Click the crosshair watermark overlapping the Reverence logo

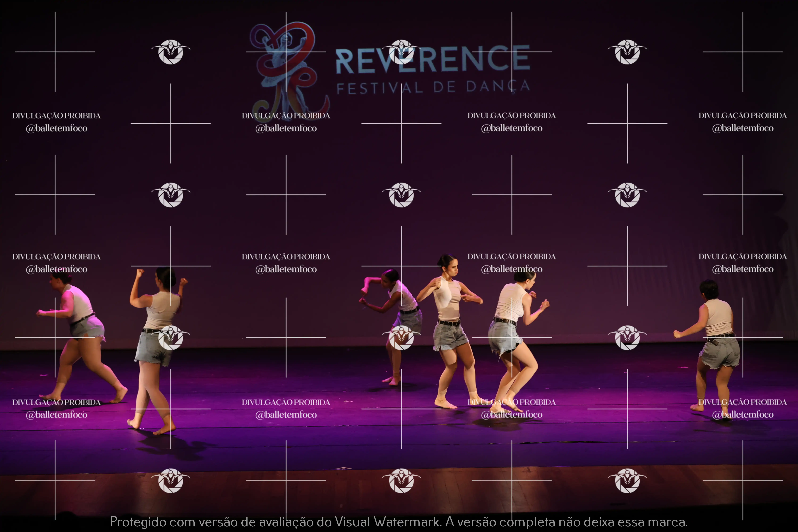(x=286, y=52)
